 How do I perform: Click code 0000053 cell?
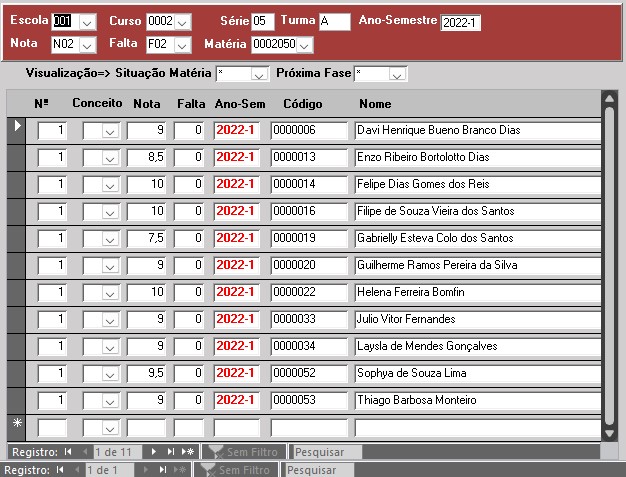click(309, 401)
